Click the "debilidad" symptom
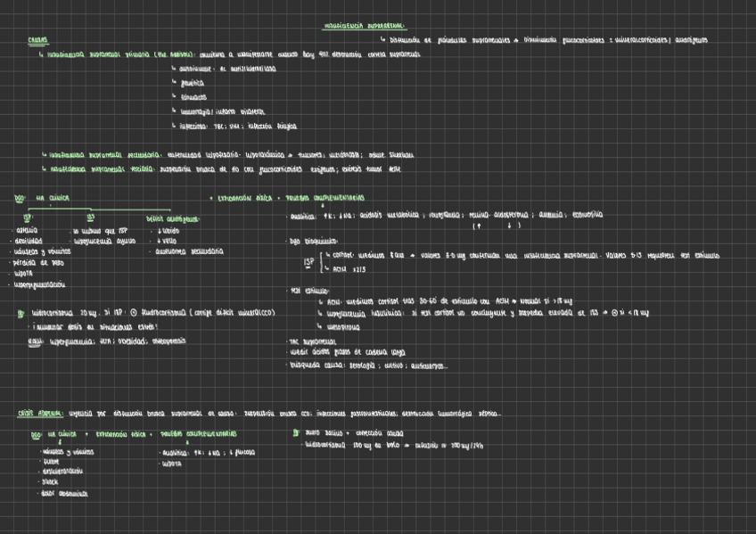The height and width of the screenshot is (534, 756). coord(29,241)
